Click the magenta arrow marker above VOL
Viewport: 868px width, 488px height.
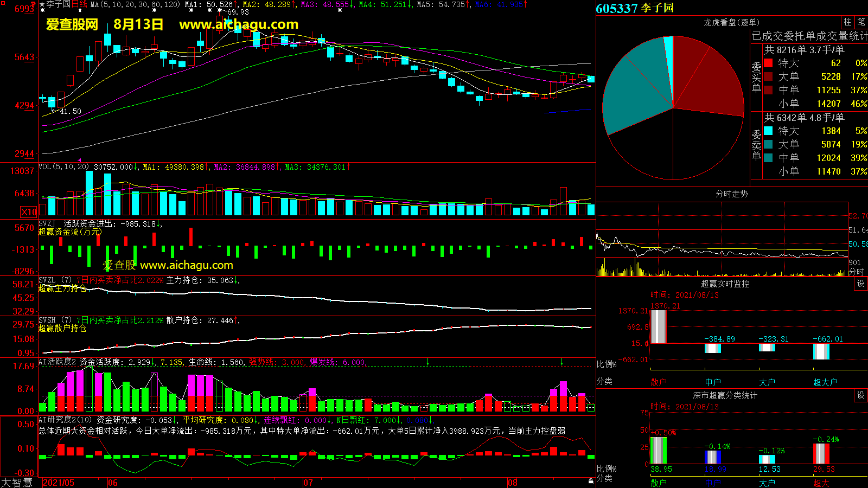point(80,160)
